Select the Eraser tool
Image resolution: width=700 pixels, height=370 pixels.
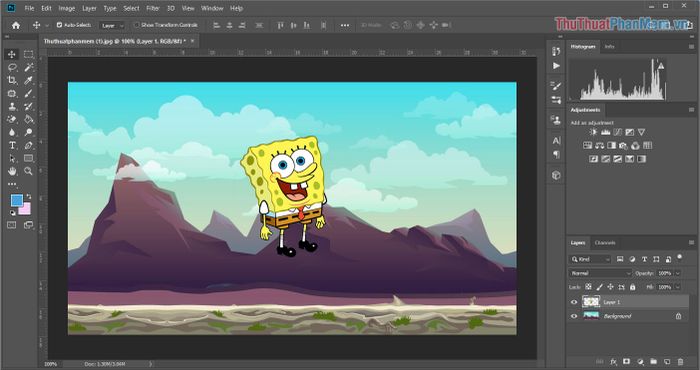pos(12,119)
